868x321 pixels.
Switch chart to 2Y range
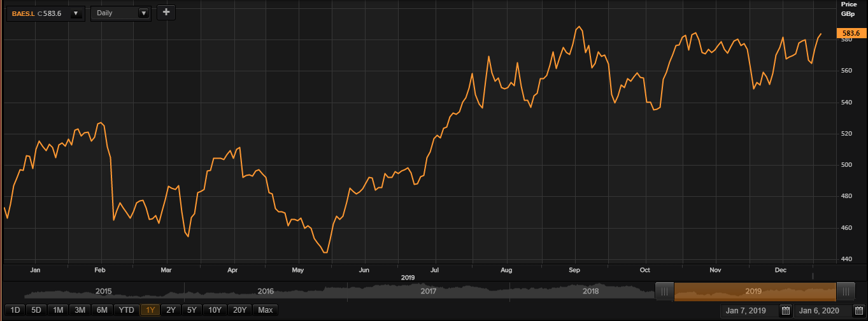(x=171, y=310)
